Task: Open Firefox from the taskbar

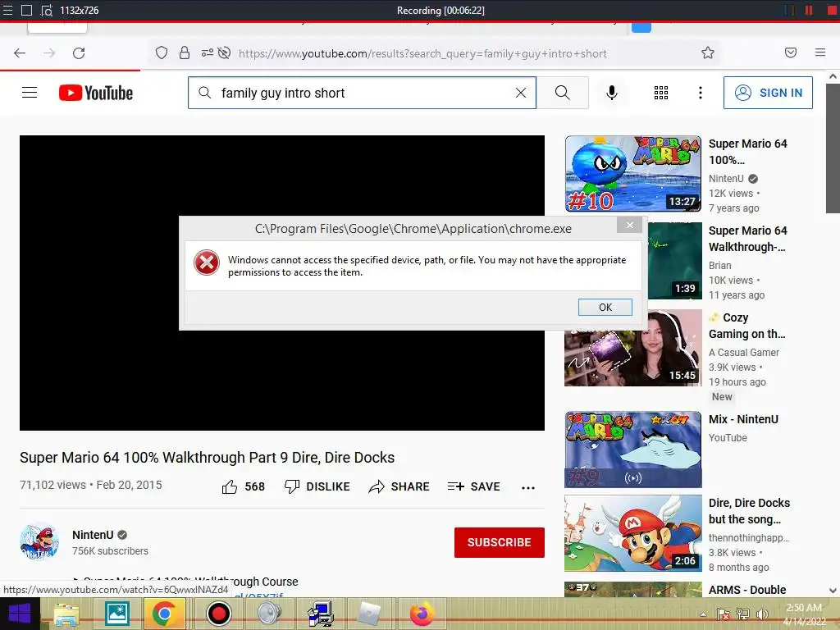Action: [x=422, y=614]
